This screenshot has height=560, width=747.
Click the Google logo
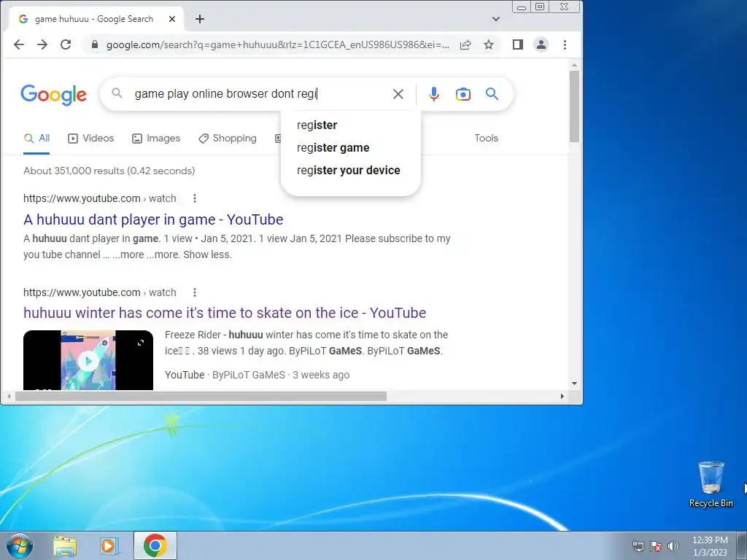tap(53, 95)
